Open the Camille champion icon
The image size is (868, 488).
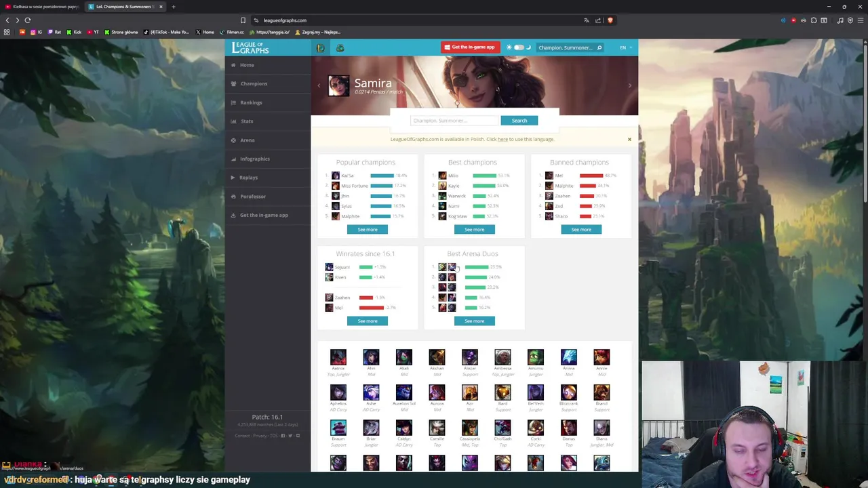coord(437,428)
